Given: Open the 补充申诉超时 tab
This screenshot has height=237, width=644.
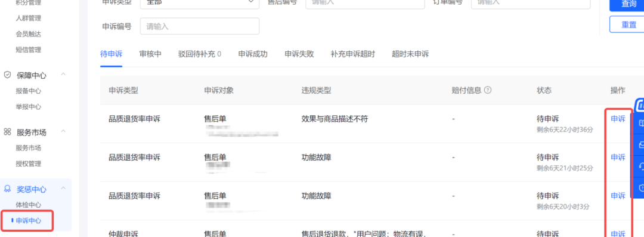Looking at the screenshot, I should point(353,54).
